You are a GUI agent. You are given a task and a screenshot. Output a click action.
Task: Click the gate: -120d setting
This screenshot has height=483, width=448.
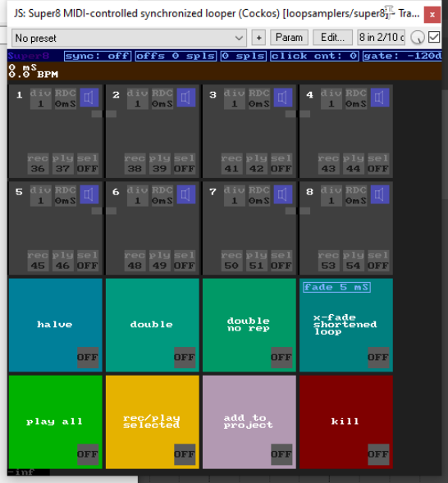(x=402, y=56)
